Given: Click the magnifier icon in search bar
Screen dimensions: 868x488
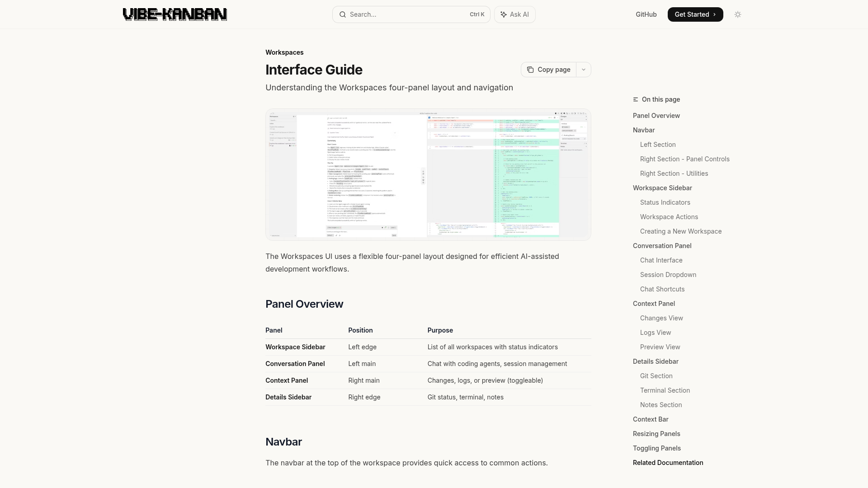Looking at the screenshot, I should click(x=343, y=14).
